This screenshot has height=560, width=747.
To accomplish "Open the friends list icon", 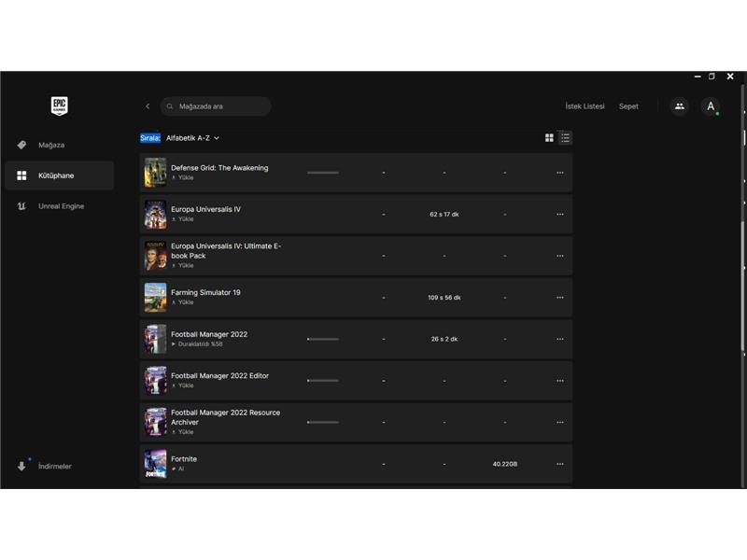I will tap(680, 106).
